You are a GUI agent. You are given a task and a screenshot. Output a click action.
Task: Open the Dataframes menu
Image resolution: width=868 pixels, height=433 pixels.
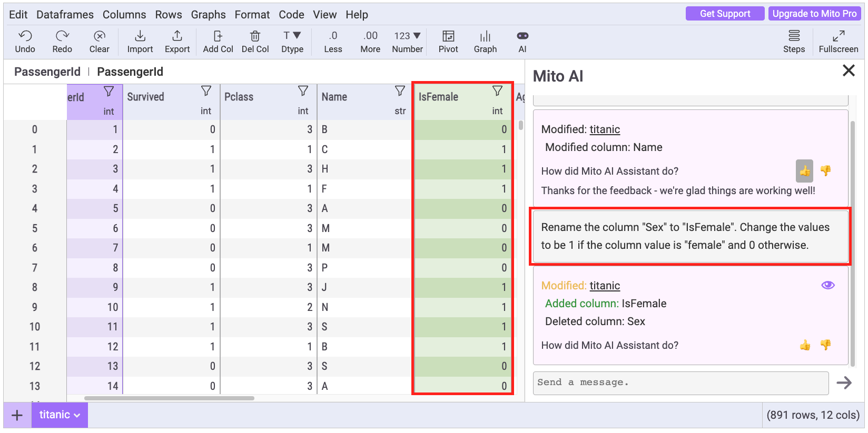tap(65, 15)
